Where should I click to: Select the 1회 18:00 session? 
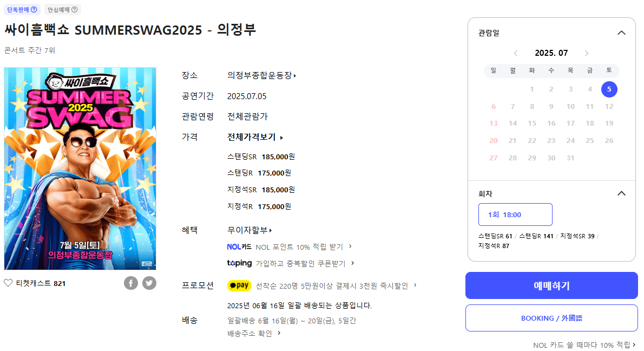point(515,214)
